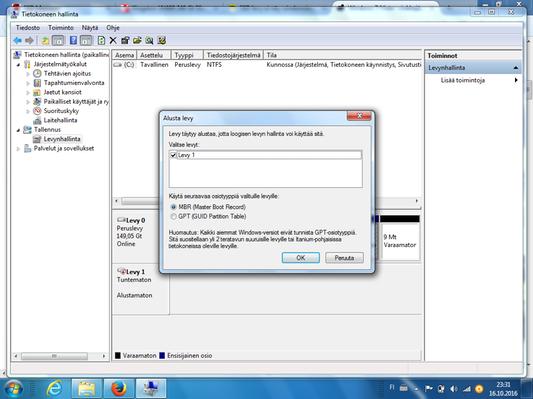Click the Forward arrow toolbar icon
Screen dimensions: 533x399
(30, 40)
